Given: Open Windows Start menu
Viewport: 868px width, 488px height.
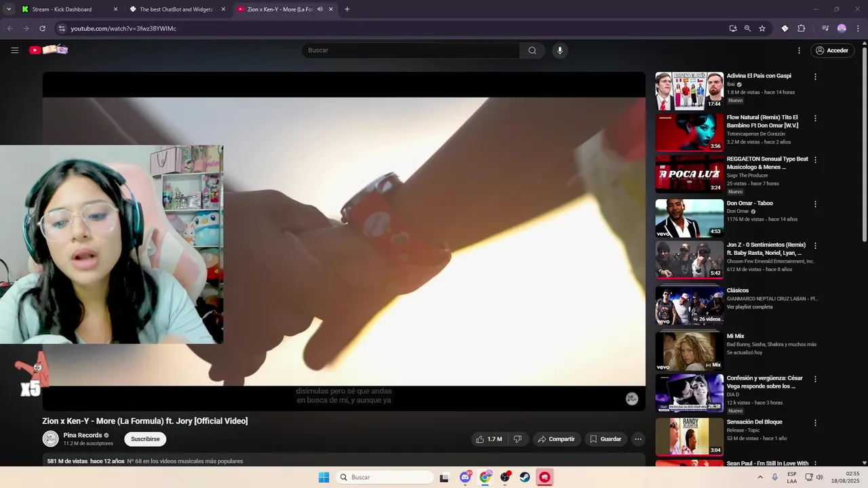Looking at the screenshot, I should [x=324, y=477].
